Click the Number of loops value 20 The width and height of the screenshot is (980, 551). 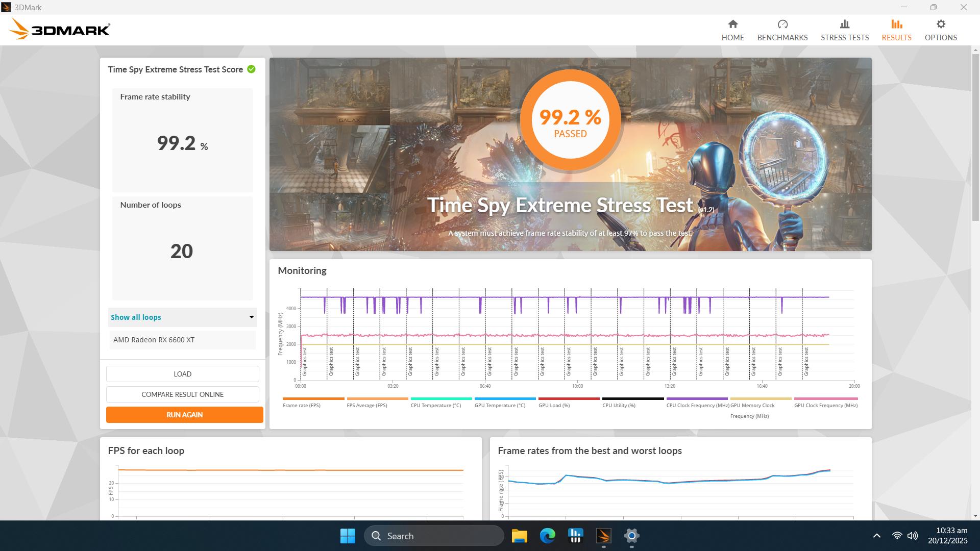182,251
